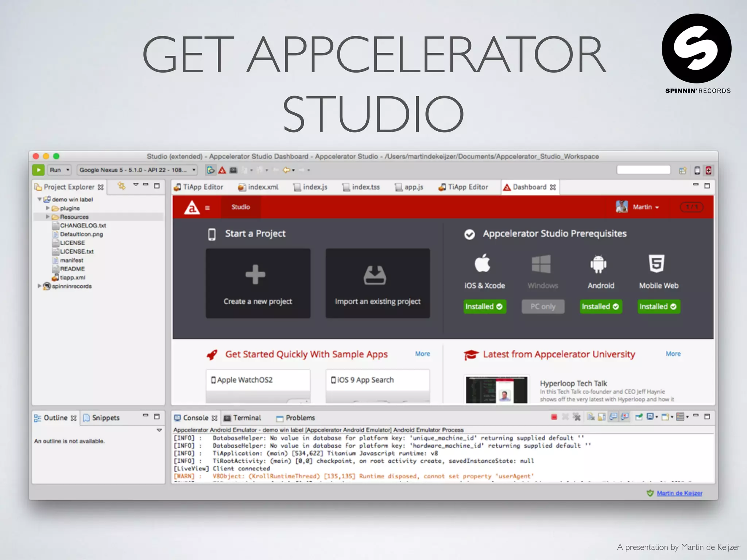Click More beside Appcelerator University heading
This screenshot has height=560, width=747.
[673, 354]
